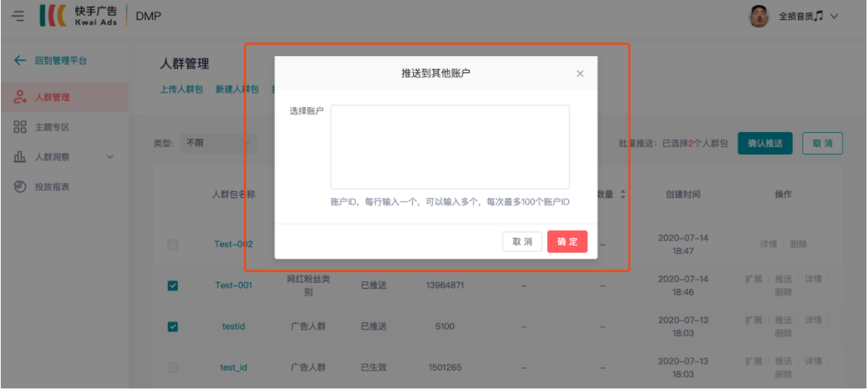Select 人群管理 in the sidebar

[64, 97]
